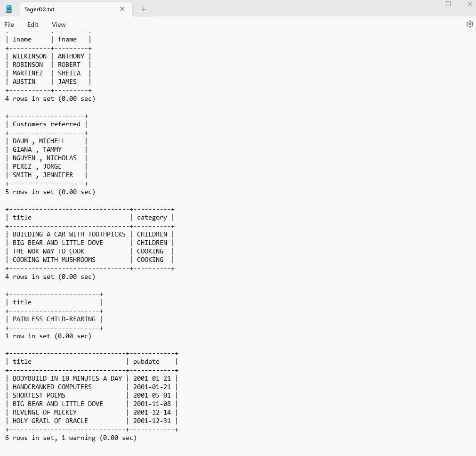
Task: Open the Edit menu
Action: [33, 24]
